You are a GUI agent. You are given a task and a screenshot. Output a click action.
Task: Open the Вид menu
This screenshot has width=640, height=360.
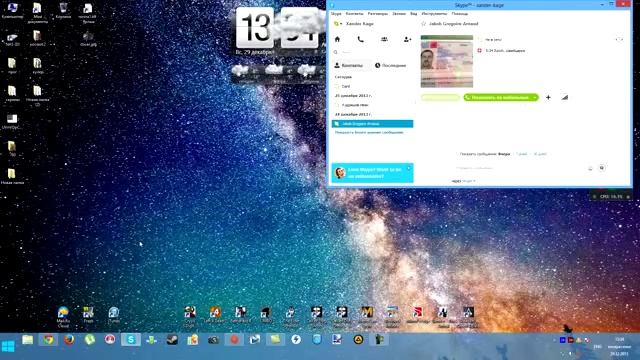coord(413,13)
